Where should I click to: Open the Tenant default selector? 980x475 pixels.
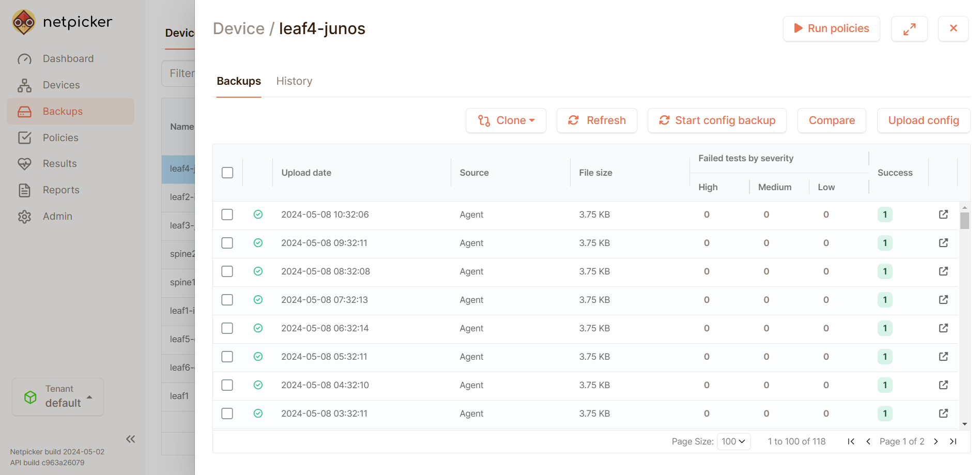pyautogui.click(x=58, y=397)
